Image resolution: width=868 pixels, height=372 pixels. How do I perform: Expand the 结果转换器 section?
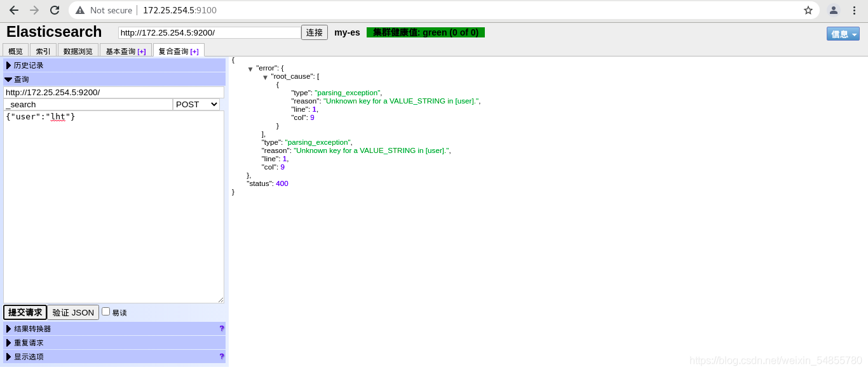click(114, 329)
